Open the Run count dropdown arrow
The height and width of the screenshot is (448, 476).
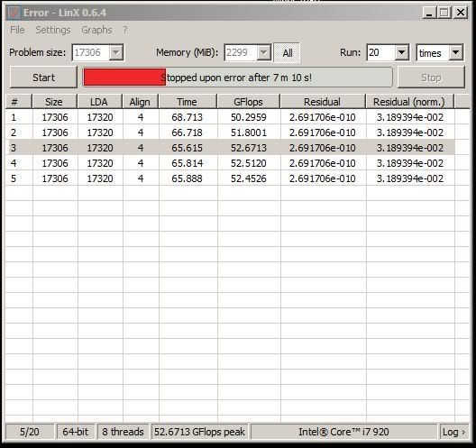[x=401, y=52]
